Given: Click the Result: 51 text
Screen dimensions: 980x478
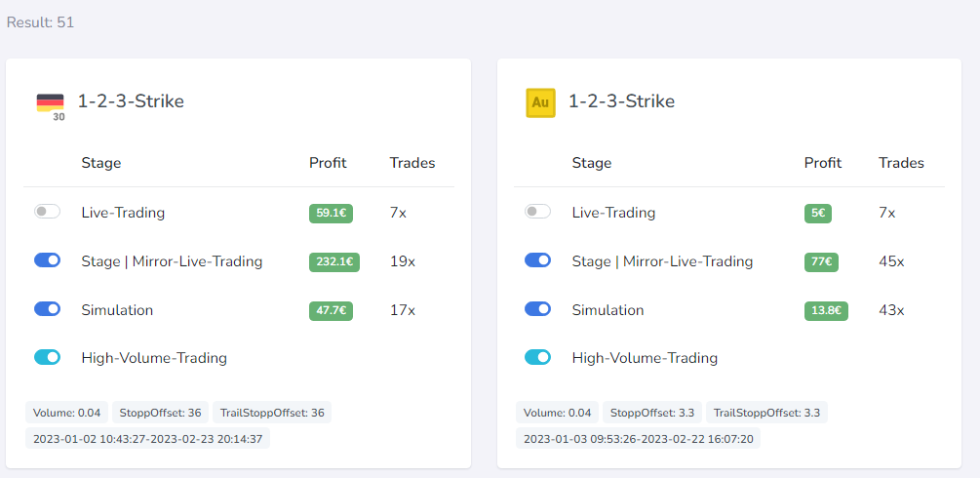Looking at the screenshot, I should coord(41,22).
